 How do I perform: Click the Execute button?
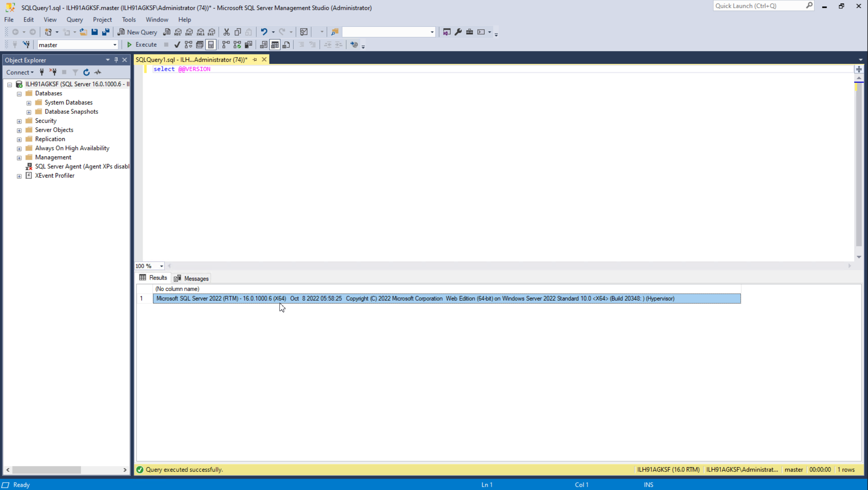(x=142, y=45)
